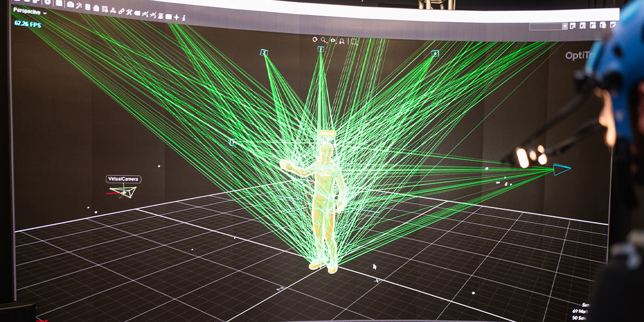Click the camera icon in the toolbar
Image resolution: width=644 pixels, height=322 pixels.
(x=70, y=5)
